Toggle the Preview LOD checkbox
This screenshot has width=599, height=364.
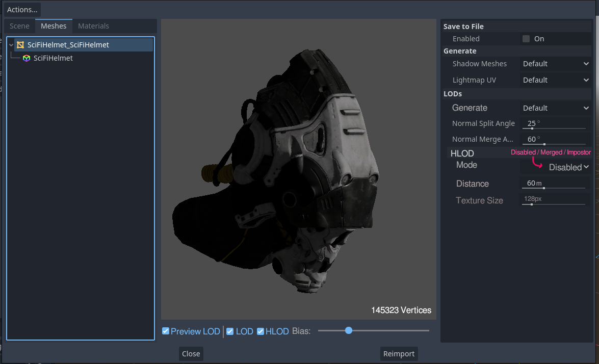[165, 331]
